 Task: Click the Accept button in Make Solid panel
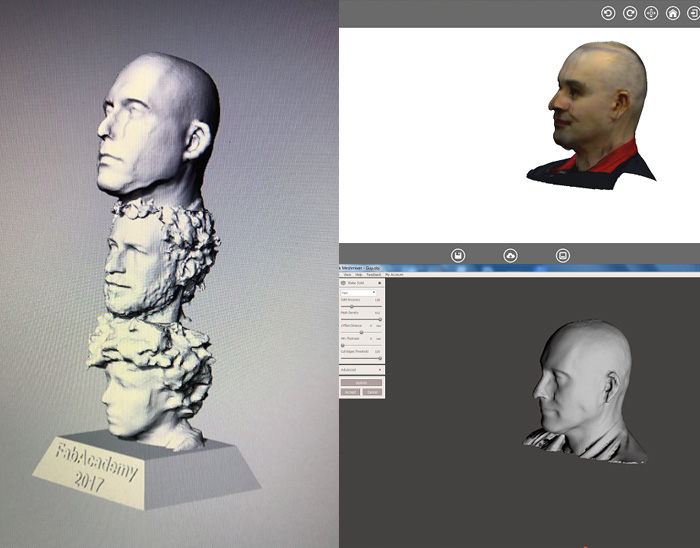(350, 392)
